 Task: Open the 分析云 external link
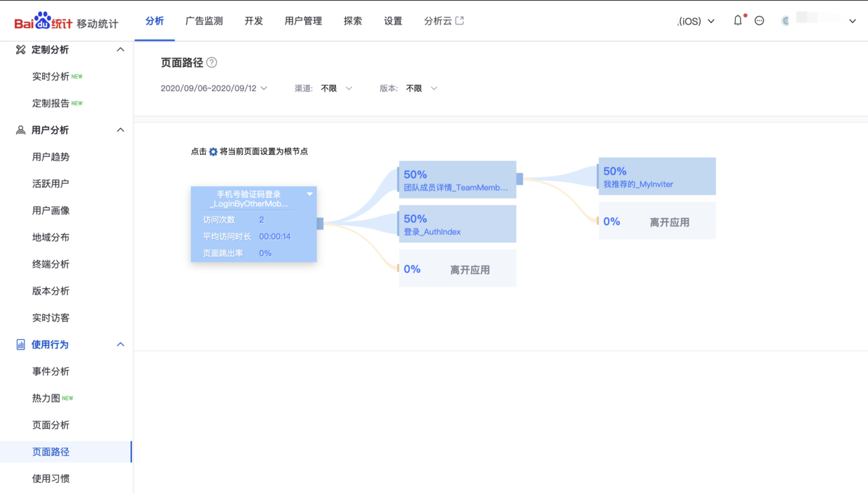pos(444,21)
